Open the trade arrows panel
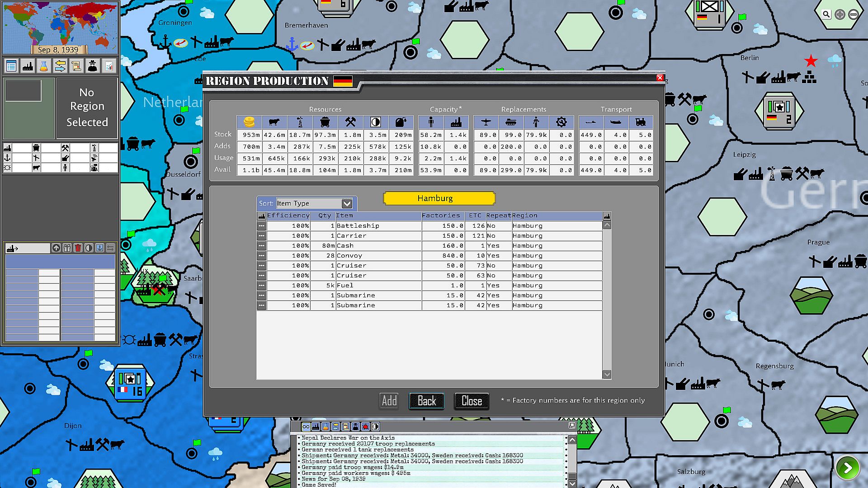 [x=60, y=66]
